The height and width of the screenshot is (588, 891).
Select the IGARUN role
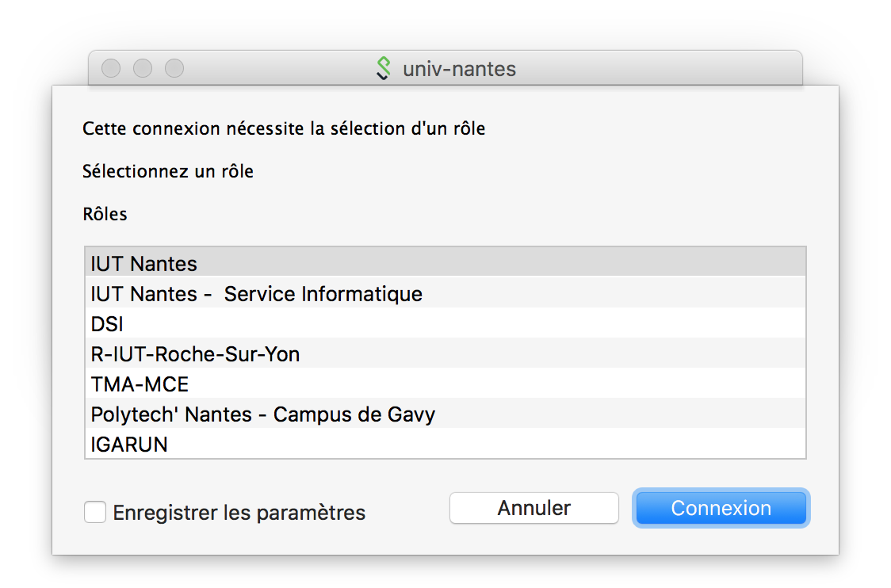pos(129,445)
